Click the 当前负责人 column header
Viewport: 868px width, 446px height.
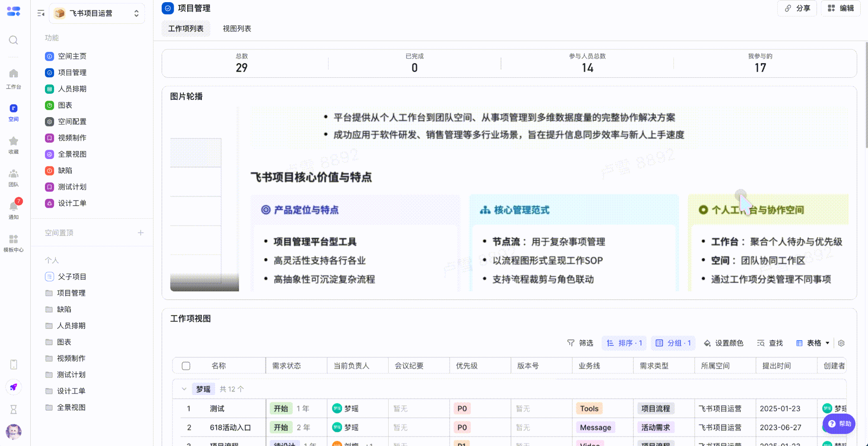pyautogui.click(x=358, y=366)
